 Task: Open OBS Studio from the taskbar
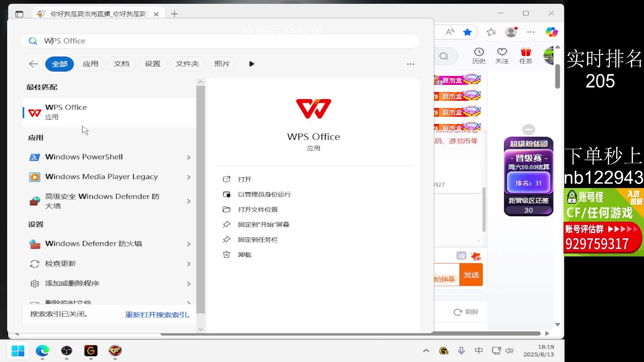point(67,351)
